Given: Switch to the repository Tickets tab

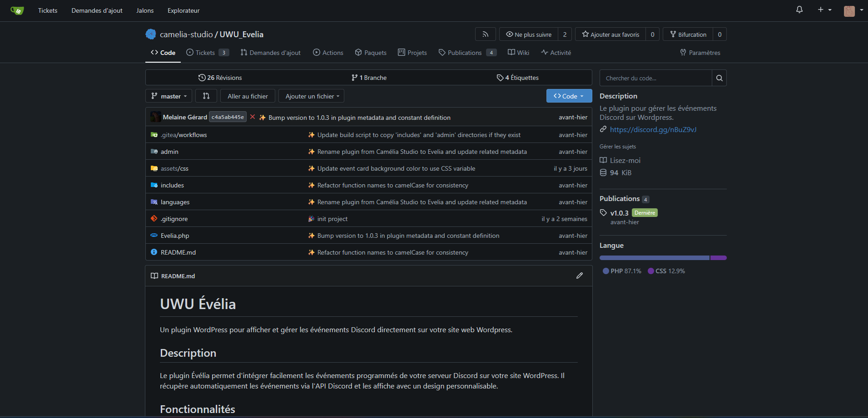Looking at the screenshot, I should (208, 53).
